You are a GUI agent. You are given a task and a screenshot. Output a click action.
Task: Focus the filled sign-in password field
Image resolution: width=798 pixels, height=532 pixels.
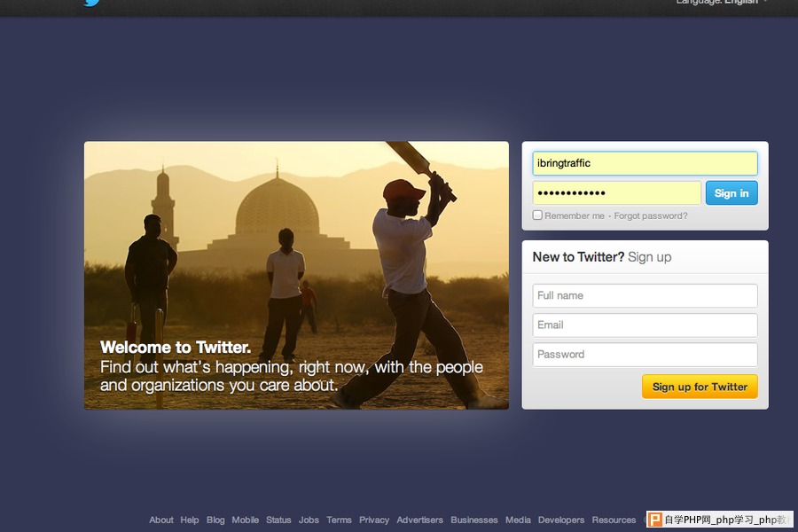(x=617, y=193)
